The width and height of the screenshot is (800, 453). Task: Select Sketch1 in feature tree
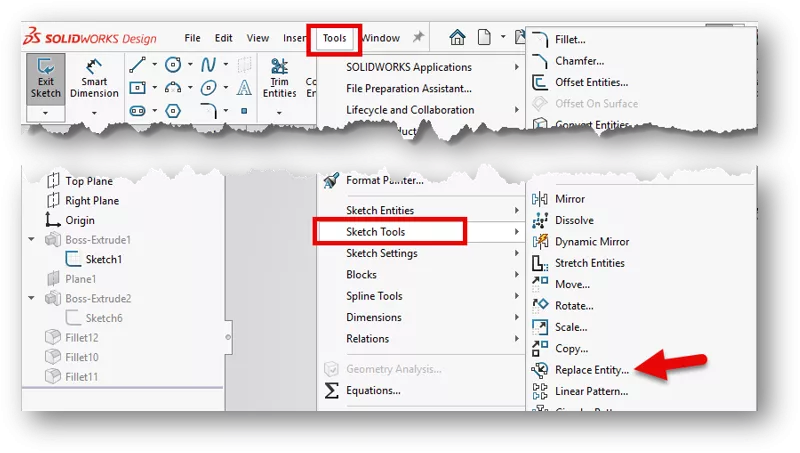pyautogui.click(x=104, y=259)
